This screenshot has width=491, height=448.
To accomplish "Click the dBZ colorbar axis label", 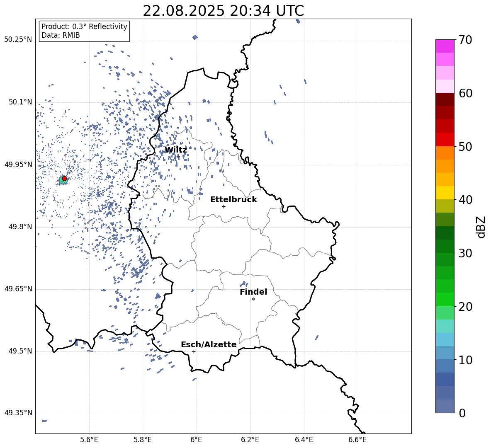I will click(481, 227).
